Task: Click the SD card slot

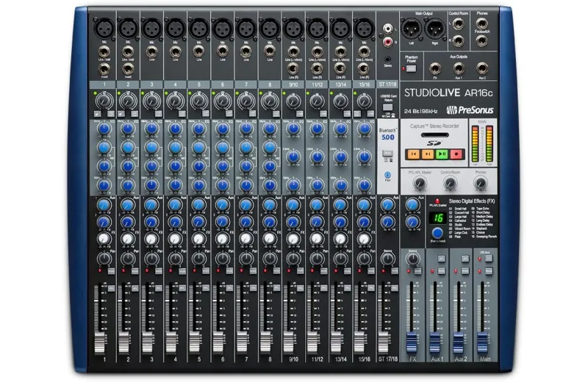Action: coord(434,135)
